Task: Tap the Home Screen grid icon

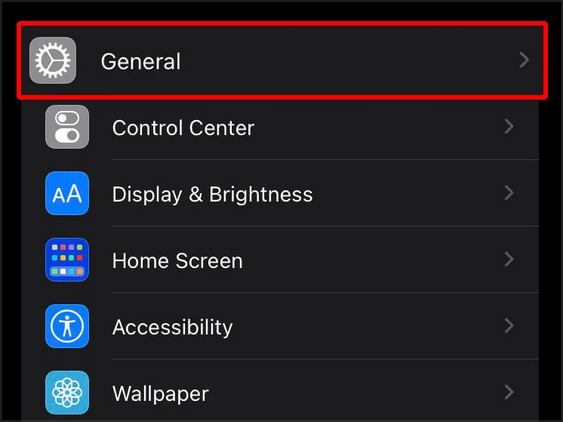Action: [67, 260]
